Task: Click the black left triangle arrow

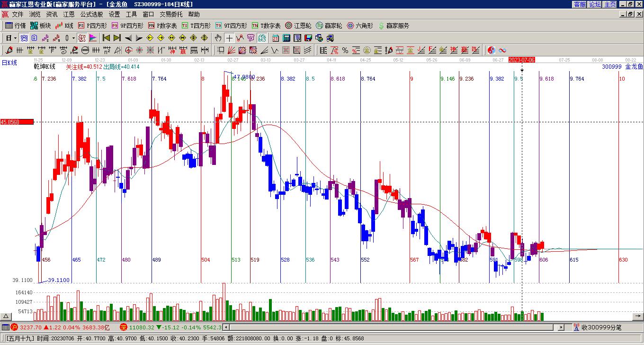Action: pos(128,38)
